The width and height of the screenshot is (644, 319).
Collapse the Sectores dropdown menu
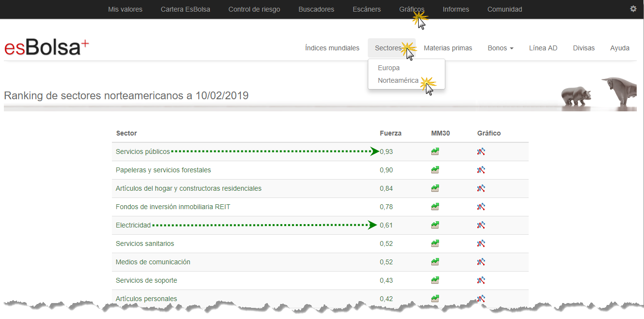click(389, 48)
